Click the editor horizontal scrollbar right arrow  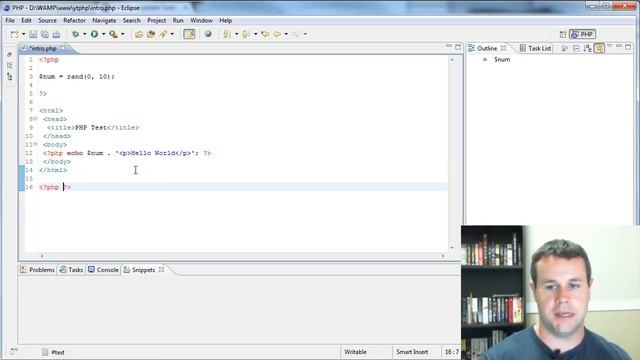(x=443, y=256)
